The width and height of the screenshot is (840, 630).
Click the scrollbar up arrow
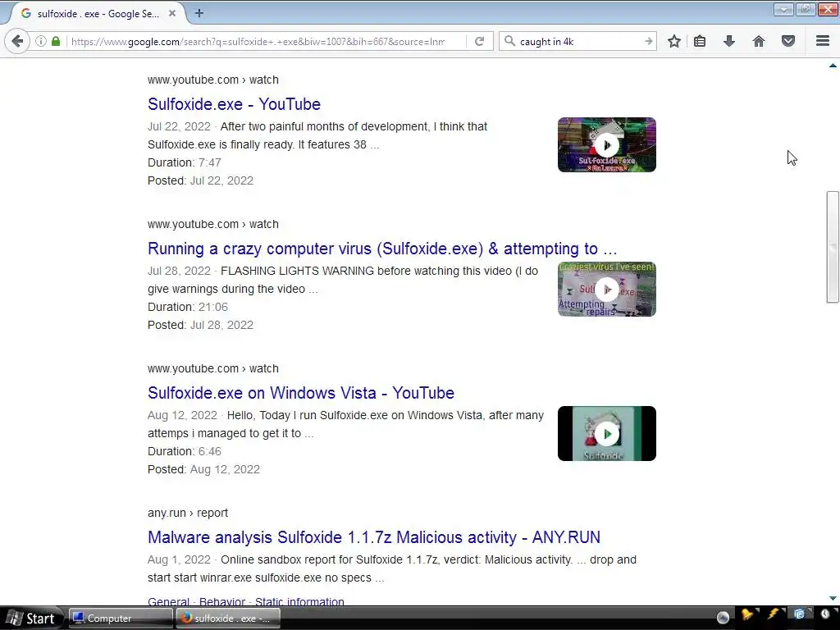pyautogui.click(x=833, y=66)
